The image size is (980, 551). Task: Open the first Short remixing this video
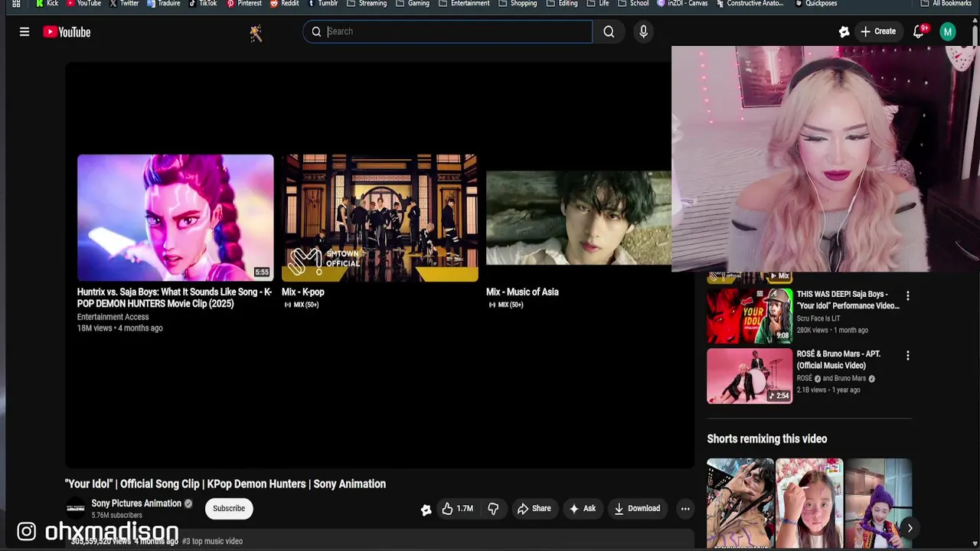(740, 503)
